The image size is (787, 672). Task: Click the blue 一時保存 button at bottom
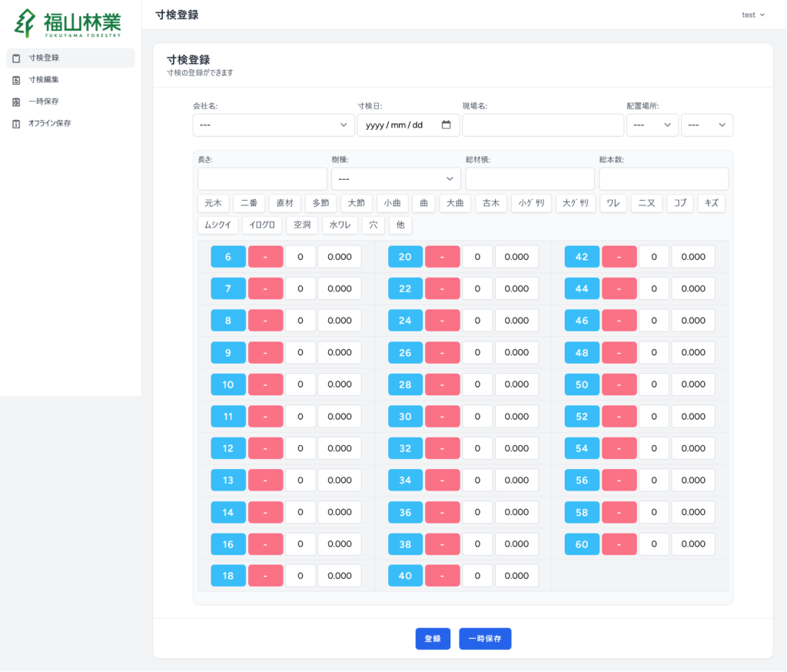coord(485,639)
